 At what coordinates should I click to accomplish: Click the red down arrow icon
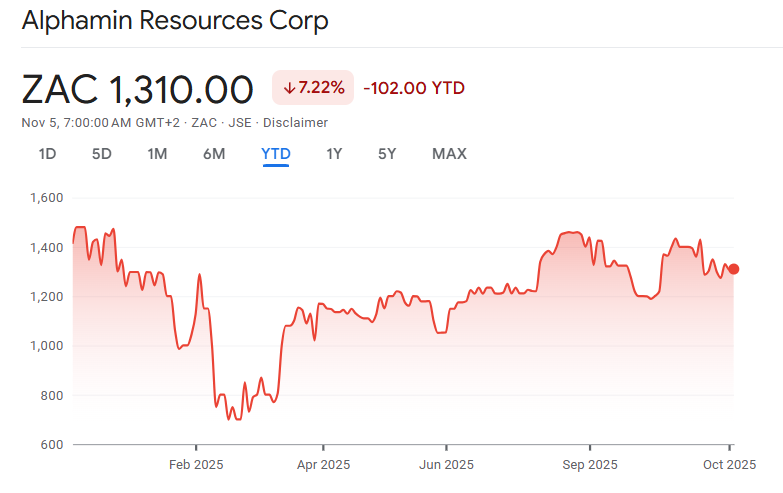tap(289, 88)
